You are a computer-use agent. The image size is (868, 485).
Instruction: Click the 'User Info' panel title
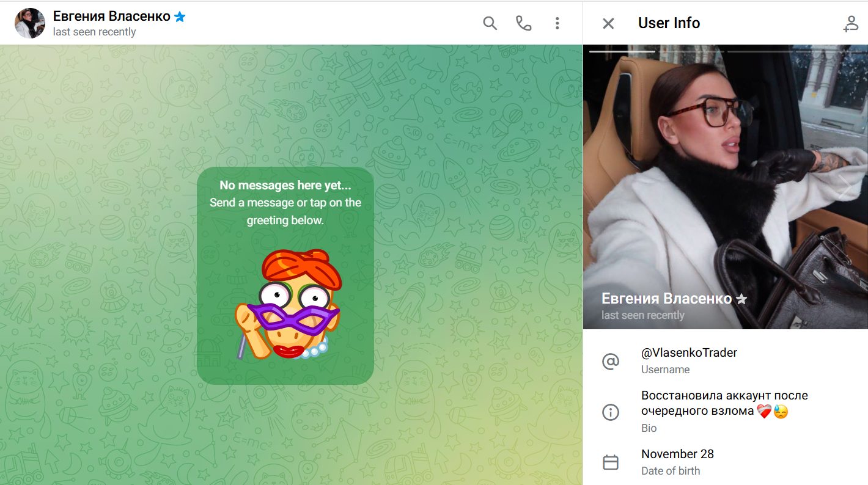pyautogui.click(x=669, y=23)
